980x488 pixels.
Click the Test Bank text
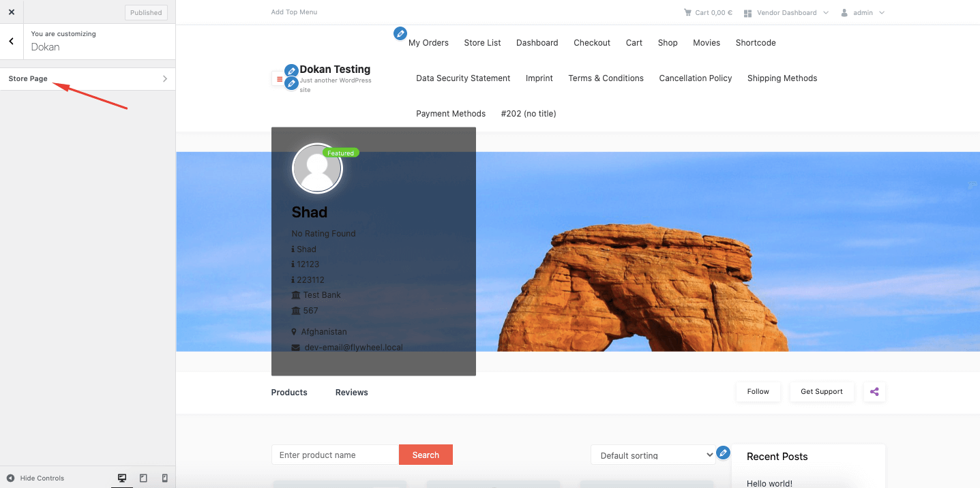322,295
